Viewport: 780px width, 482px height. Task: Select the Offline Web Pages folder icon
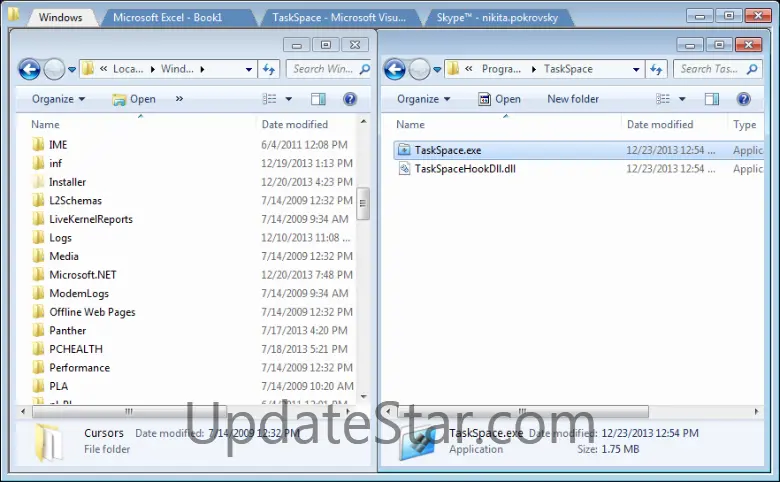pos(38,312)
